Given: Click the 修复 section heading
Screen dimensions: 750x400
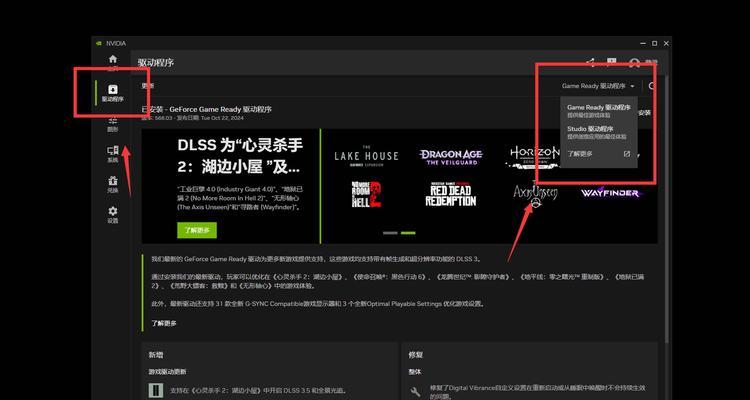Looking at the screenshot, I should (x=415, y=356).
